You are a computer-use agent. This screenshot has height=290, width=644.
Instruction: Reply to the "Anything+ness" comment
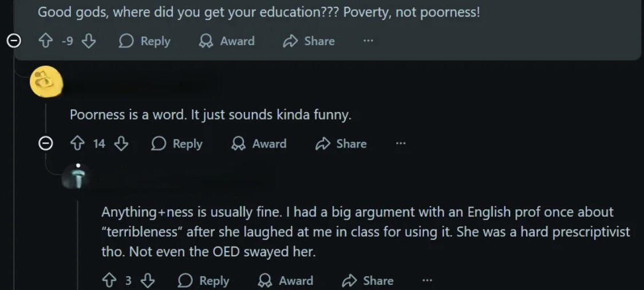(x=203, y=280)
